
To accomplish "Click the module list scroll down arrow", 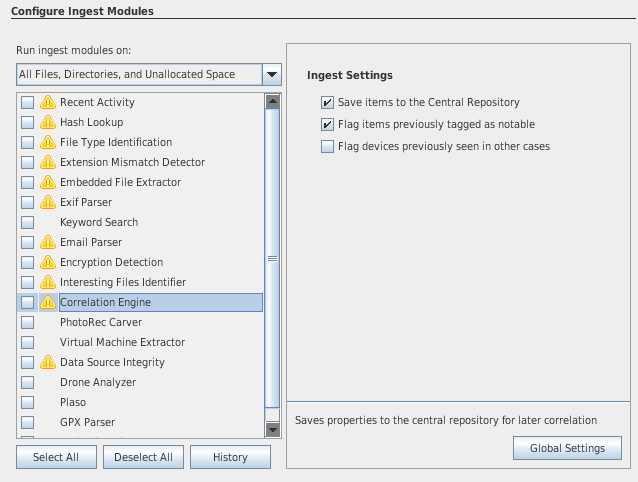I will pyautogui.click(x=272, y=429).
